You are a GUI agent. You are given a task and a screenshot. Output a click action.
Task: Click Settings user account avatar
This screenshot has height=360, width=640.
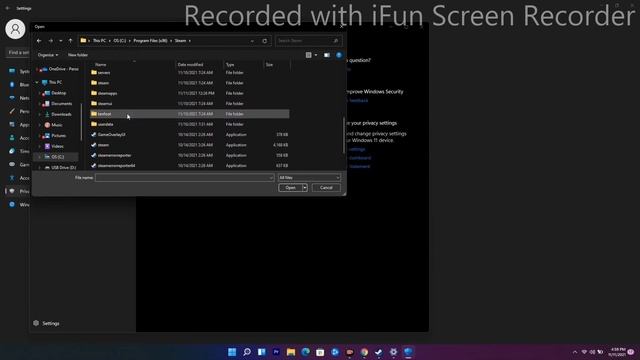point(15,29)
